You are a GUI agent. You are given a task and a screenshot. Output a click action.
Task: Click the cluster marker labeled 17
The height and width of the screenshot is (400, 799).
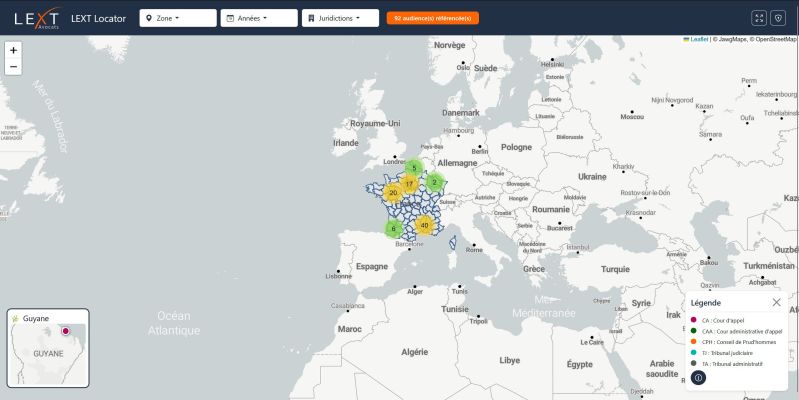(409, 184)
